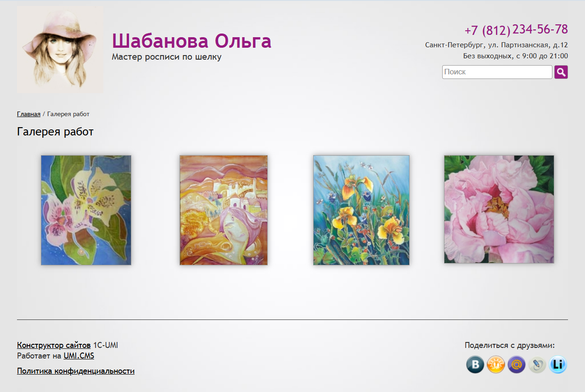Image resolution: width=585 pixels, height=392 pixels.
Task: Share via the orange Odnoklassniki icon
Action: tap(496, 365)
